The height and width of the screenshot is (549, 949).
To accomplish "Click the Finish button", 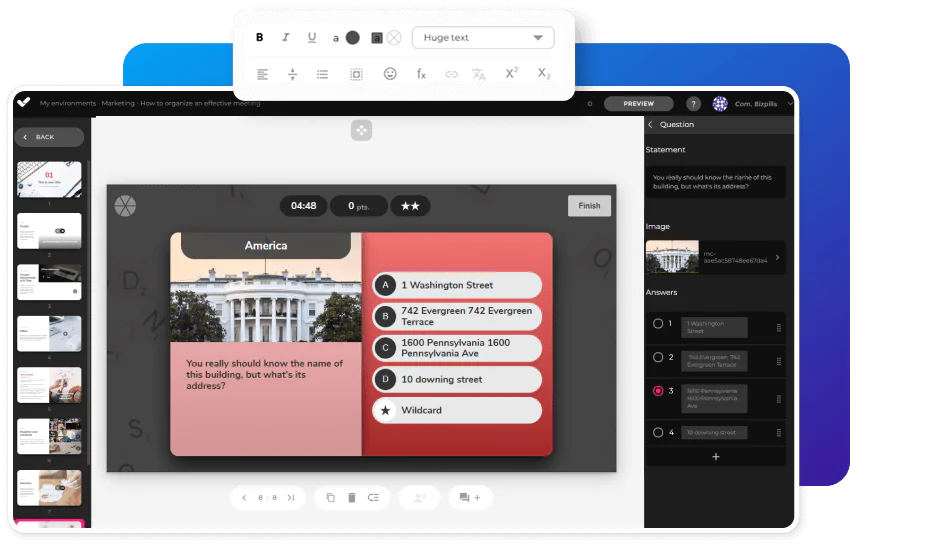I will (x=589, y=206).
